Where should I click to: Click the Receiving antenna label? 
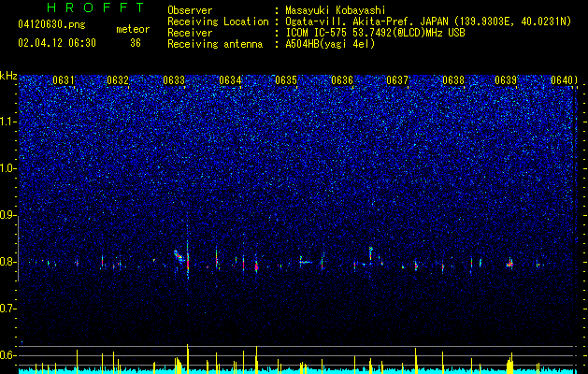[215, 44]
